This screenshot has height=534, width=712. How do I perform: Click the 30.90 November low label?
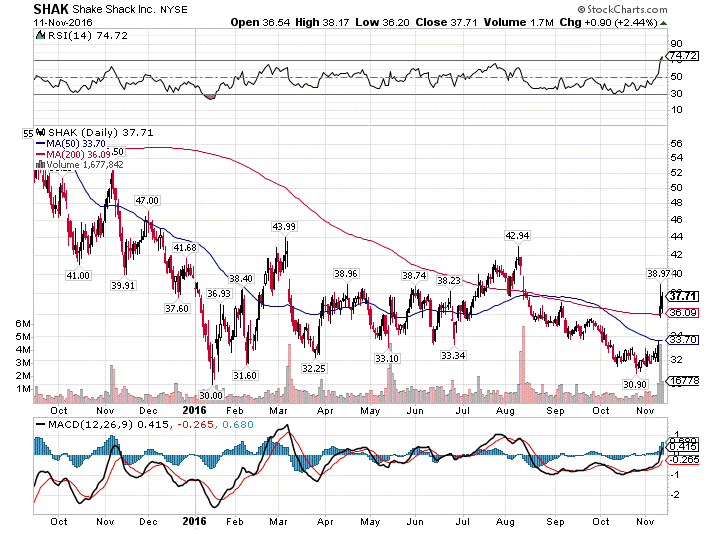634,384
